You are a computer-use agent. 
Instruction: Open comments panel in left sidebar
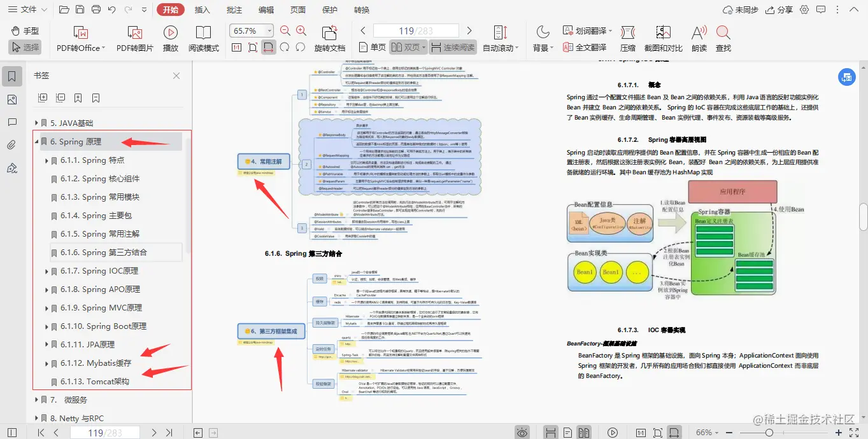[11, 122]
